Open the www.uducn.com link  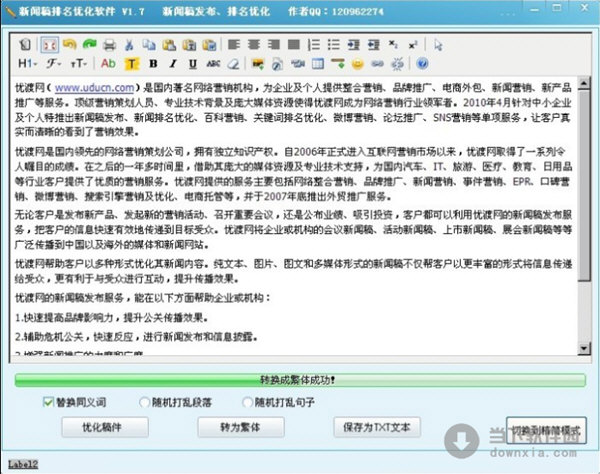[94, 88]
